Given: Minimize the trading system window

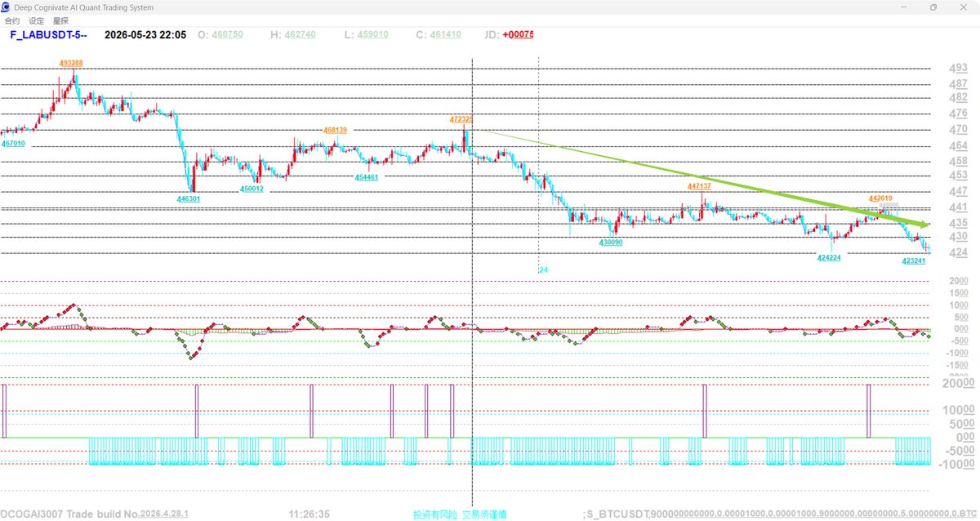Looking at the screenshot, I should tap(902, 7).
